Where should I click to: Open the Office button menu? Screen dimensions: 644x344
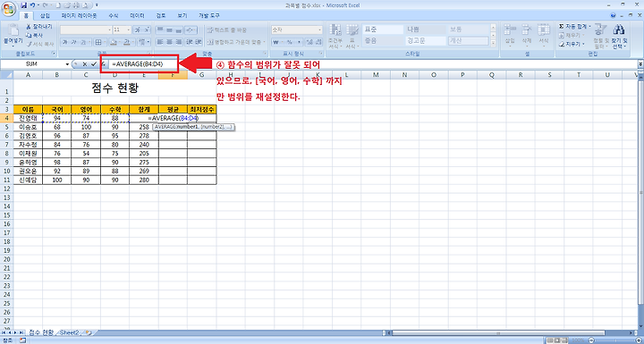pyautogui.click(x=9, y=8)
